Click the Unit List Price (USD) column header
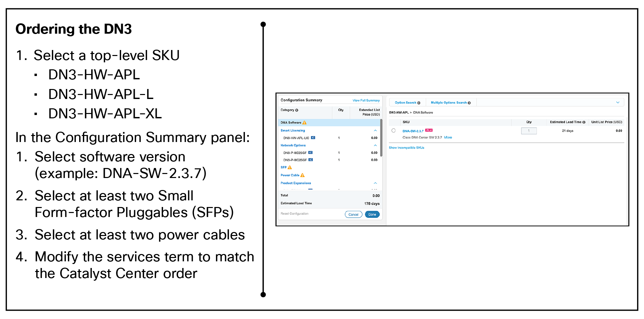This screenshot has height=319, width=644. pos(606,122)
